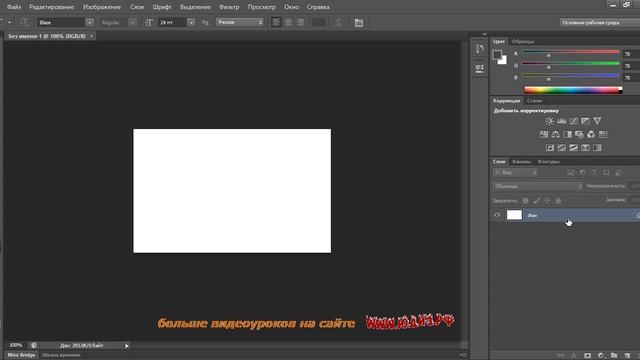Switch to the Контуры tab
Viewport: 640px width, 360px height.
tap(549, 162)
